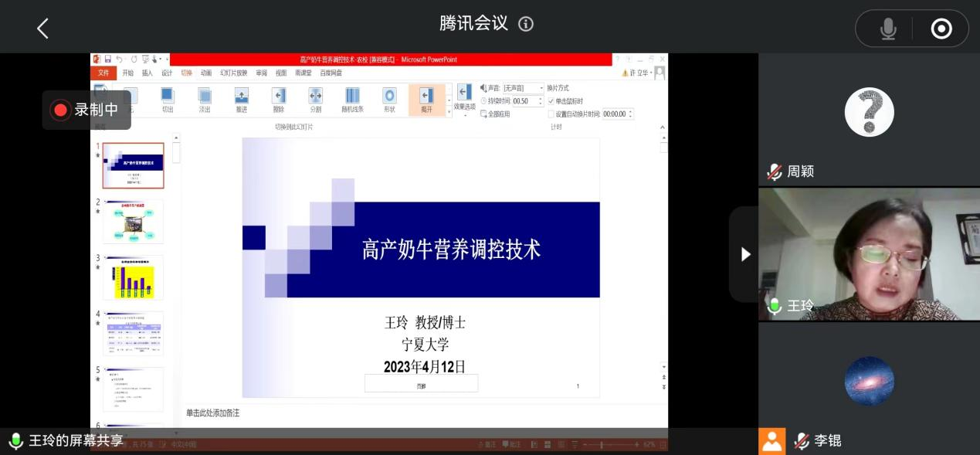Tap the back arrow in meeting header
The height and width of the screenshot is (455, 980).
pos(42,29)
